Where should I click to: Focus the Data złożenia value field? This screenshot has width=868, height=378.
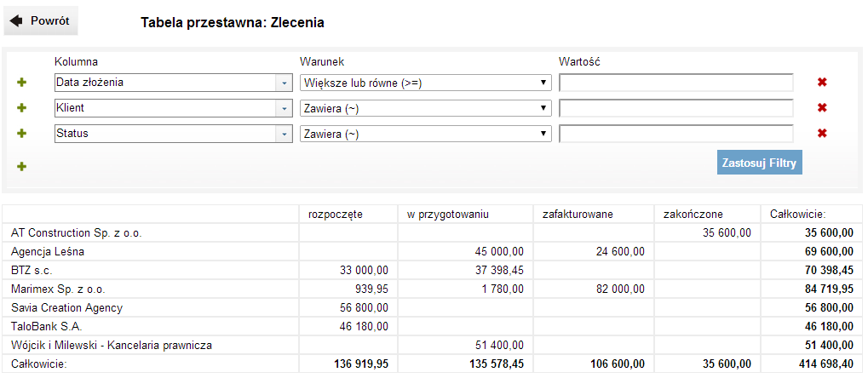click(675, 83)
